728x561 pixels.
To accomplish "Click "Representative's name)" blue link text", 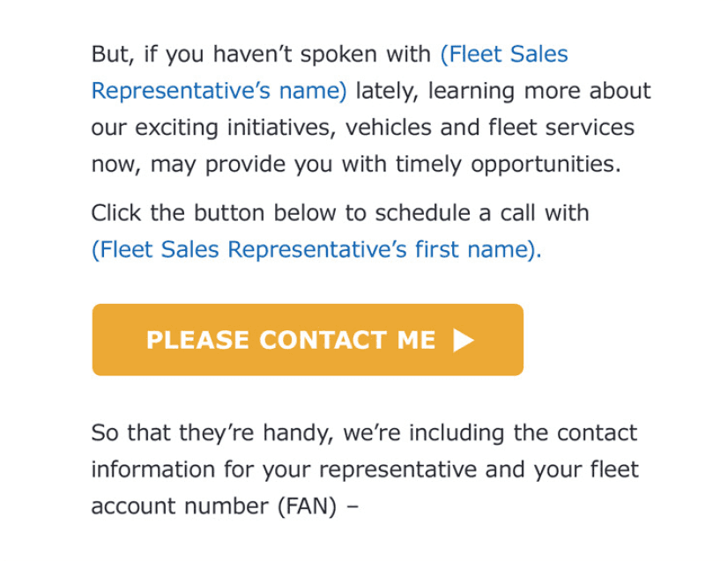I will 219,91.
